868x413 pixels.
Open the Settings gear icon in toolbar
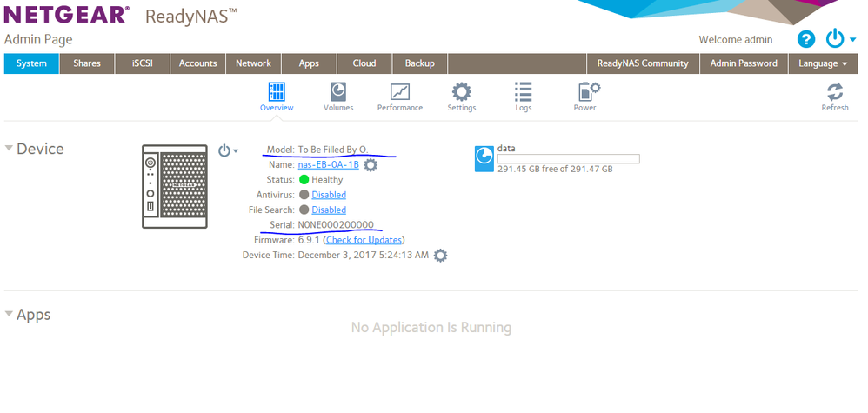(x=461, y=92)
